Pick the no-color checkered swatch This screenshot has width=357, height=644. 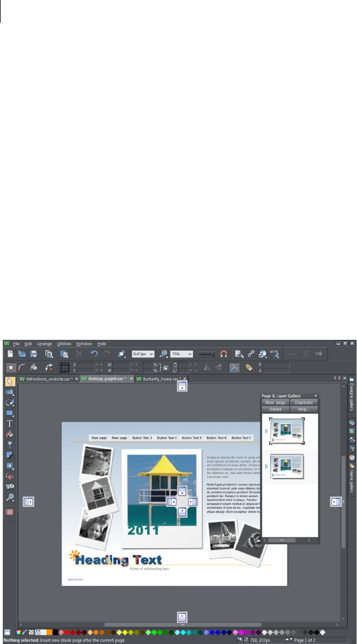[31, 632]
